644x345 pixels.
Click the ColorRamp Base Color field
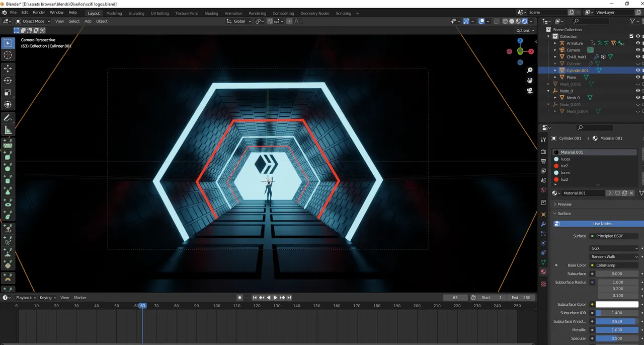(614, 265)
